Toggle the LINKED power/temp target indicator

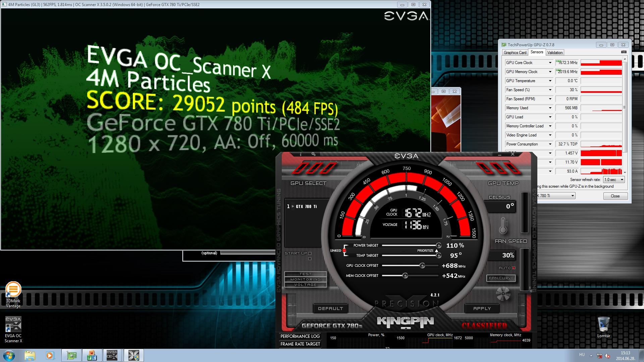(x=344, y=251)
